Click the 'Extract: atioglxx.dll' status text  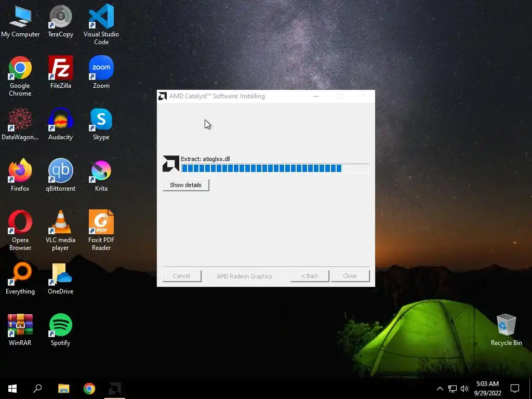[x=205, y=159]
